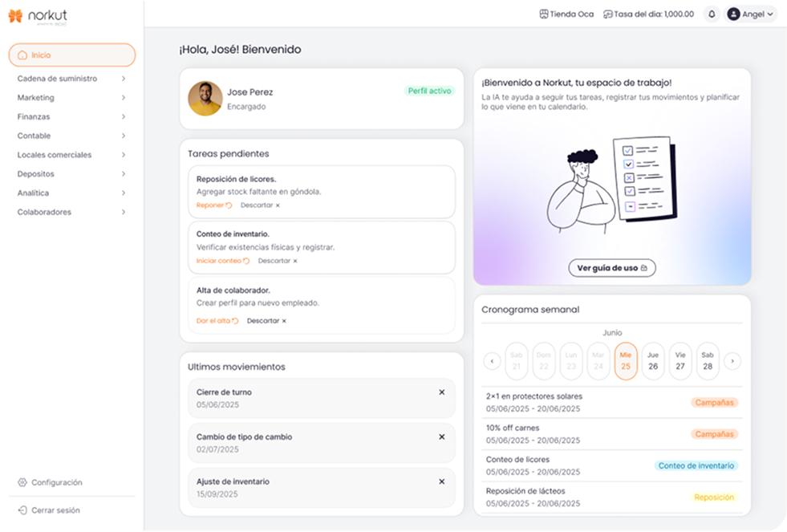Remove the Ajuste de inventario entry
Image resolution: width=787 pixels, height=532 pixels.
tap(441, 481)
